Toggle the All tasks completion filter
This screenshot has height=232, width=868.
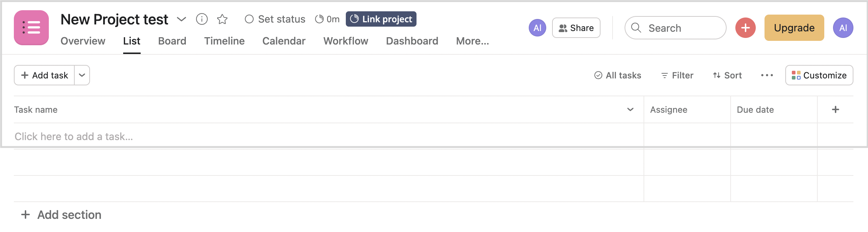point(618,75)
